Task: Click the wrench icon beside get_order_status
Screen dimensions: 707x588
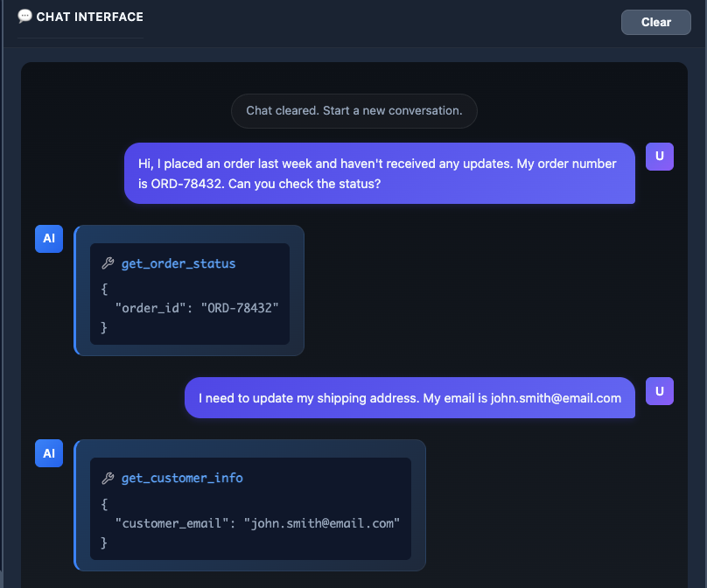Action: click(108, 263)
